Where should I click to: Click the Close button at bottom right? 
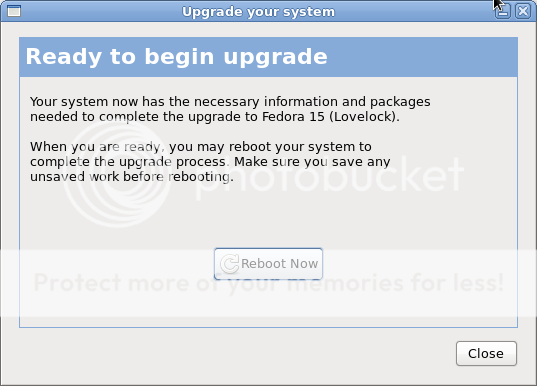point(486,353)
